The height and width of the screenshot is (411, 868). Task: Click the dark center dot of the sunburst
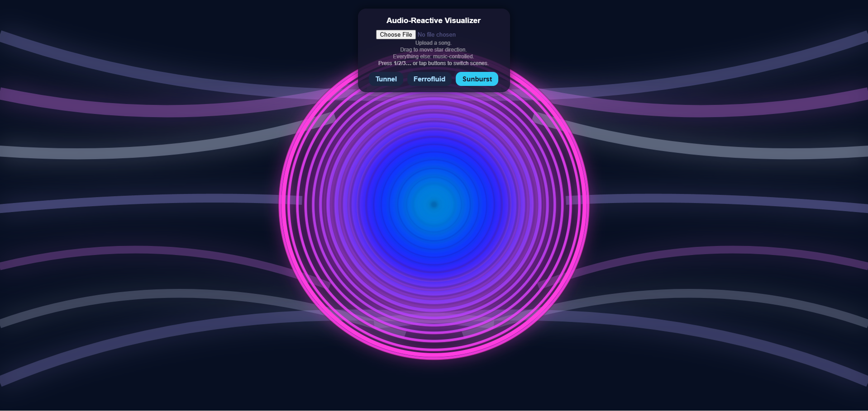click(x=434, y=204)
